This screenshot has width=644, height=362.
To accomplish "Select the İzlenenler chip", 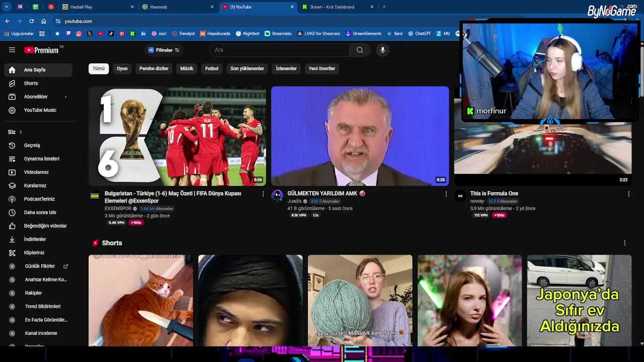I will (286, 68).
